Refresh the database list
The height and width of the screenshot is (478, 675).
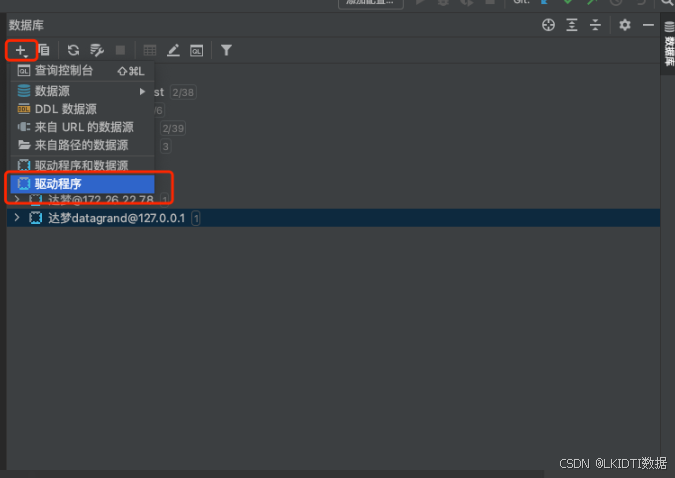[x=73, y=50]
